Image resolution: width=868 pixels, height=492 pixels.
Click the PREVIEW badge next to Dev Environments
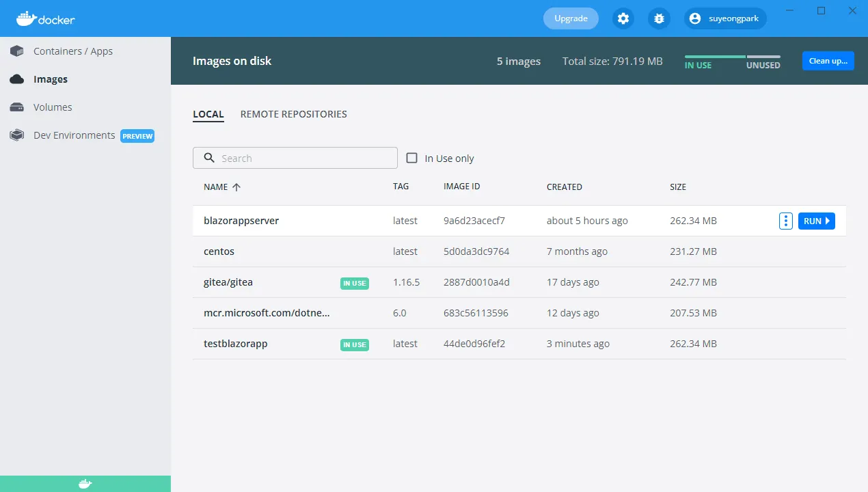[x=137, y=136]
